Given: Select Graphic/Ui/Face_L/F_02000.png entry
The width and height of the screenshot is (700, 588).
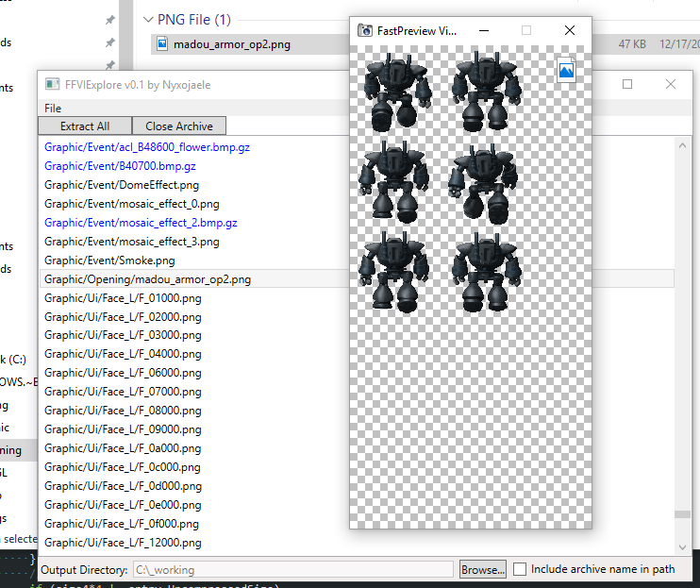Looking at the screenshot, I should (x=123, y=317).
